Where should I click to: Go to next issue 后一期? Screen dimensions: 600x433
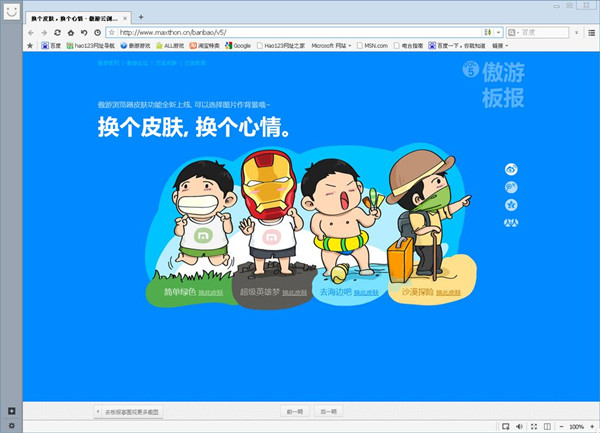click(x=328, y=412)
